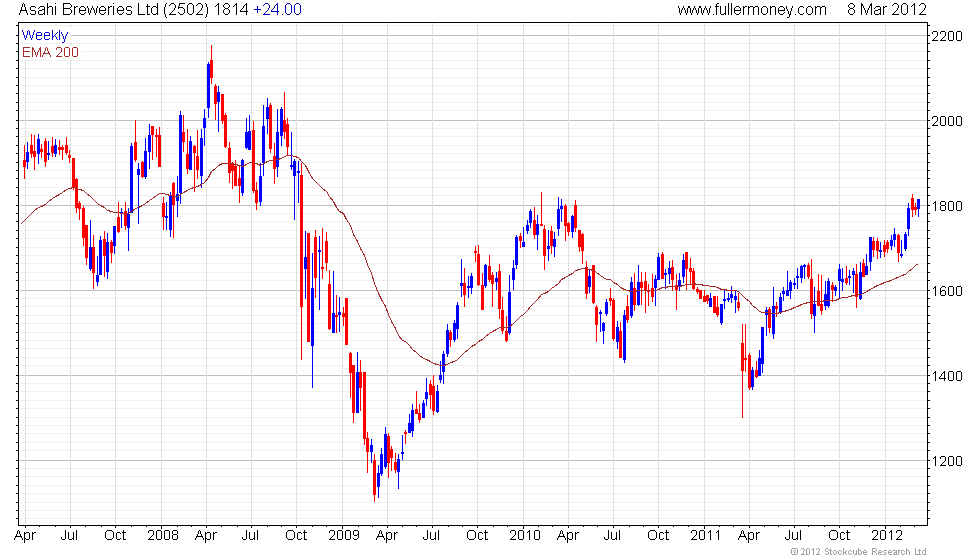This screenshot has width=980, height=560.
Task: Select the 2009 year label on time axis
Action: coord(344,536)
